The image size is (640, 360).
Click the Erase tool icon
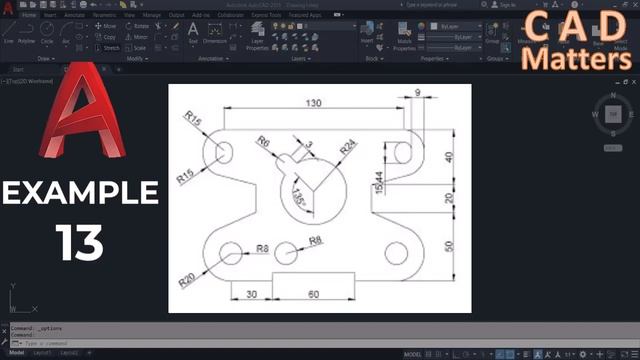pyautogui.click(x=176, y=26)
